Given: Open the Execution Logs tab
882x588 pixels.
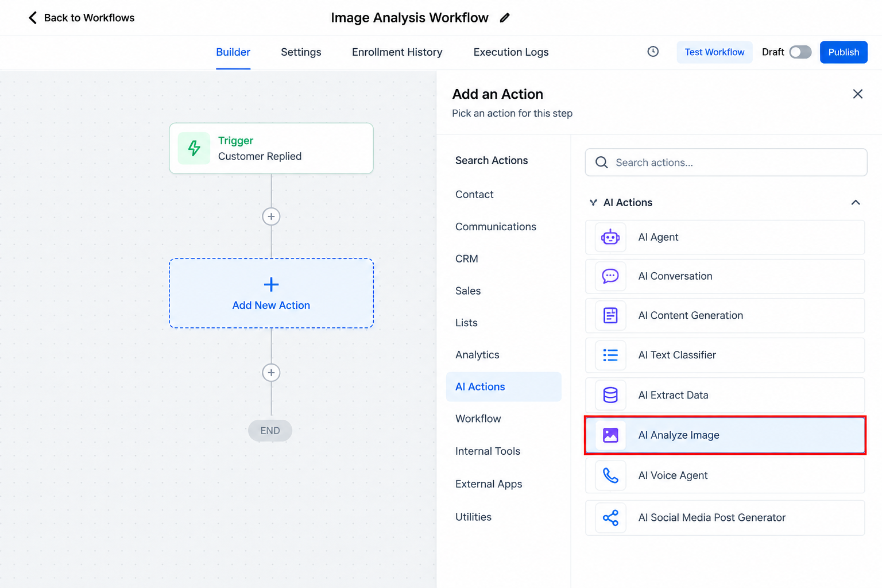Looking at the screenshot, I should tap(511, 52).
